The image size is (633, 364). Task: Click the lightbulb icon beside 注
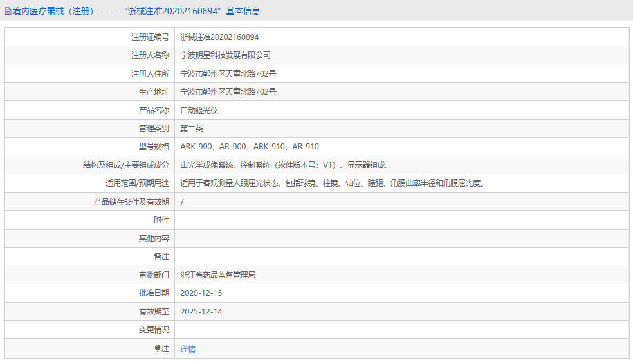coord(158,349)
